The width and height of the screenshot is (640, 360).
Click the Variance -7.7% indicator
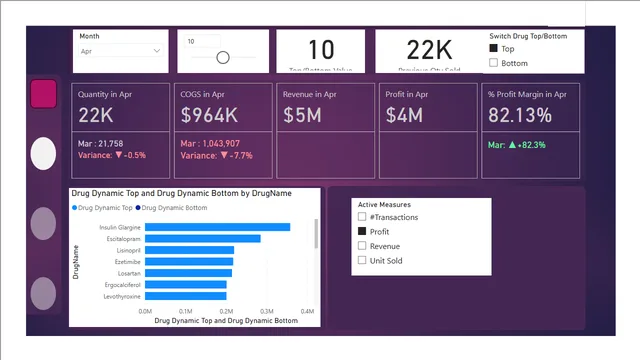click(x=216, y=156)
